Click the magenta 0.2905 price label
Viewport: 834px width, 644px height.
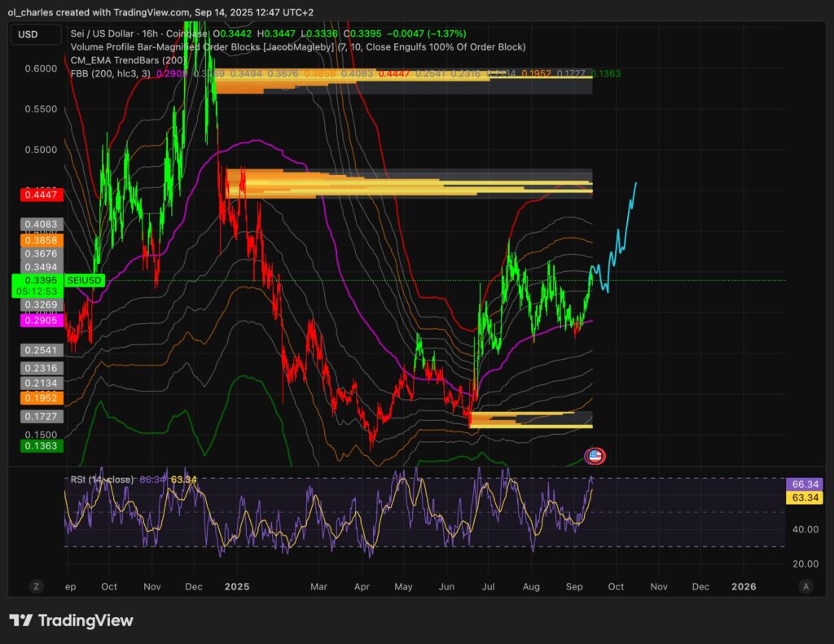(x=38, y=321)
